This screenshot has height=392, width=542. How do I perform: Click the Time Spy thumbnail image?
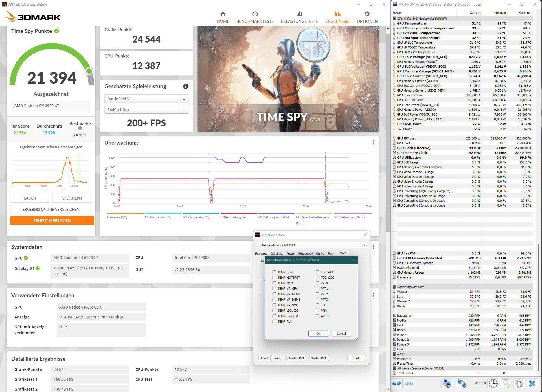288,79
